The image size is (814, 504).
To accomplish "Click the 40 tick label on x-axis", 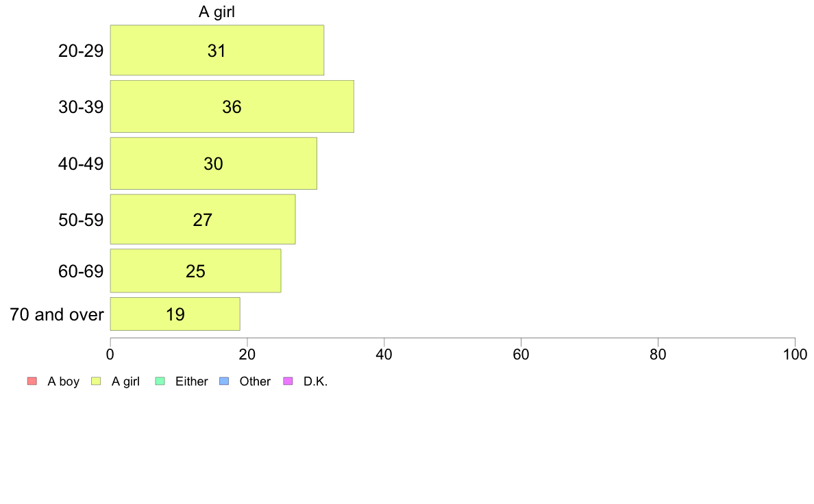I will (x=384, y=355).
